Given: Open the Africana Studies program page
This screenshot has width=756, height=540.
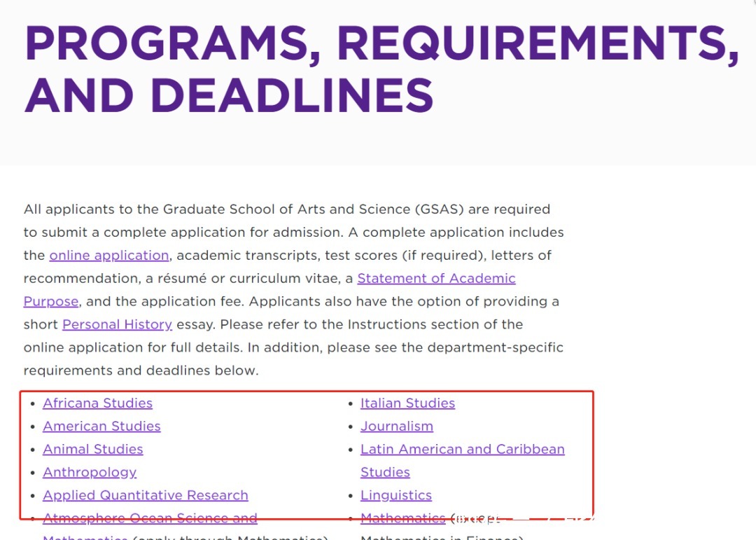Looking at the screenshot, I should tap(97, 403).
